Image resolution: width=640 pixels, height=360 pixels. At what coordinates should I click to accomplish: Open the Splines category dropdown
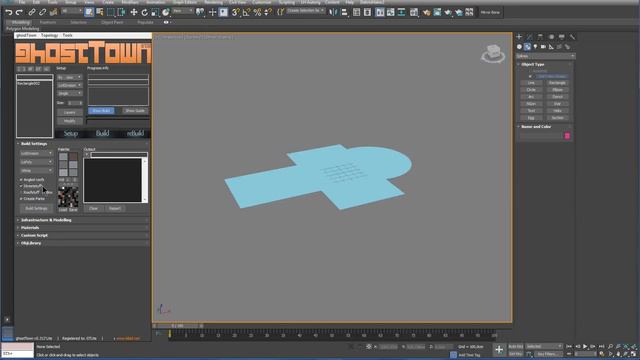pyautogui.click(x=545, y=56)
